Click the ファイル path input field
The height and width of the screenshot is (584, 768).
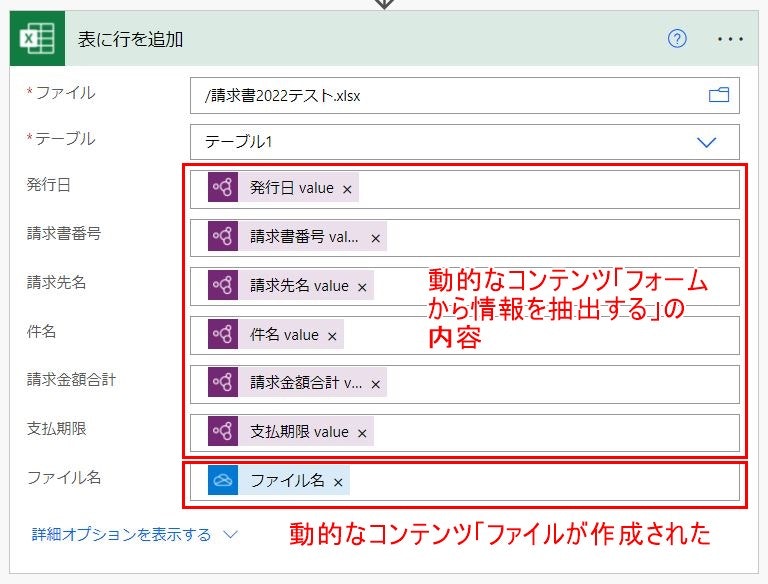pos(464,95)
